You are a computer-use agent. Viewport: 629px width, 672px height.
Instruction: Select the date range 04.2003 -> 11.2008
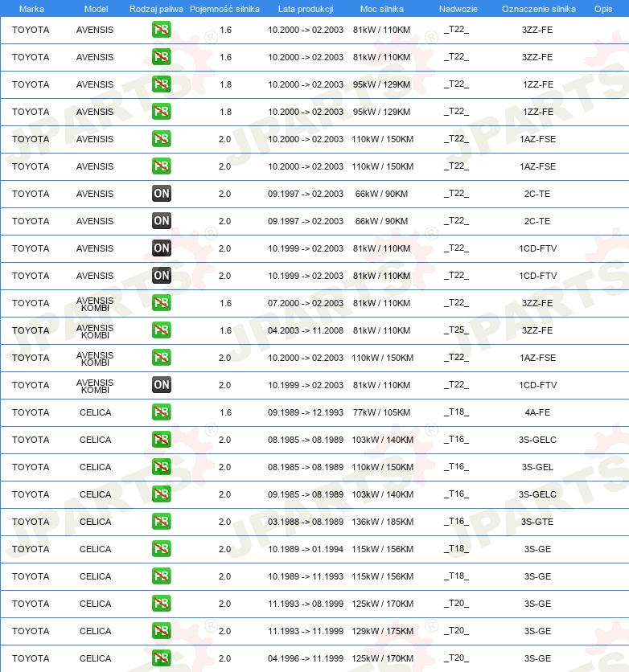pos(306,330)
